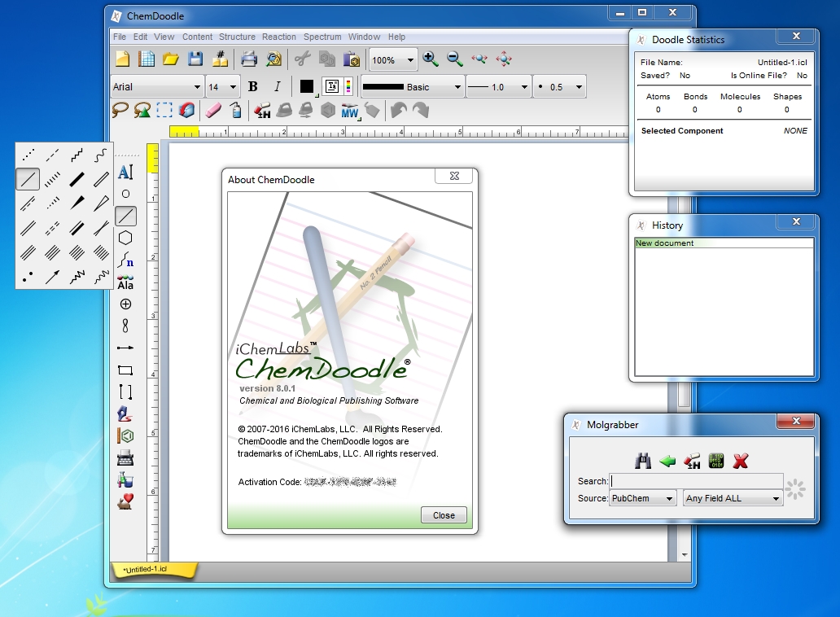This screenshot has height=617, width=840.
Task: Open the Basic line style dropdown
Action: click(x=412, y=87)
